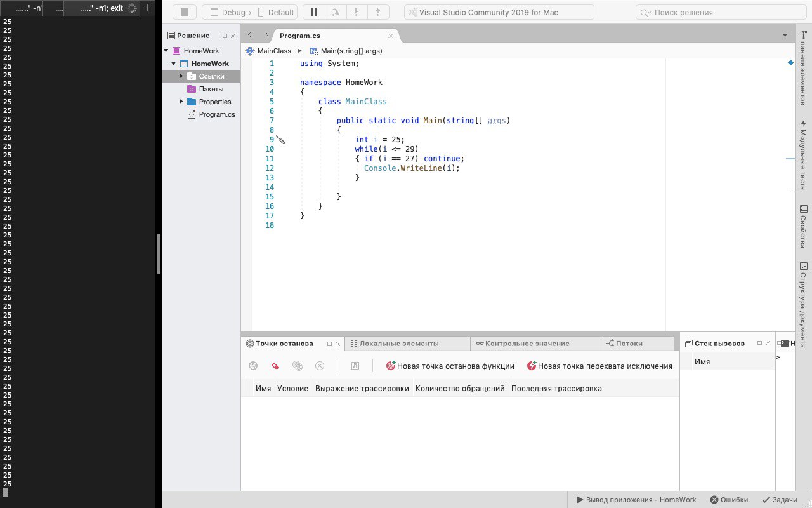Remove breakpoint with the red eraser icon

click(x=275, y=366)
